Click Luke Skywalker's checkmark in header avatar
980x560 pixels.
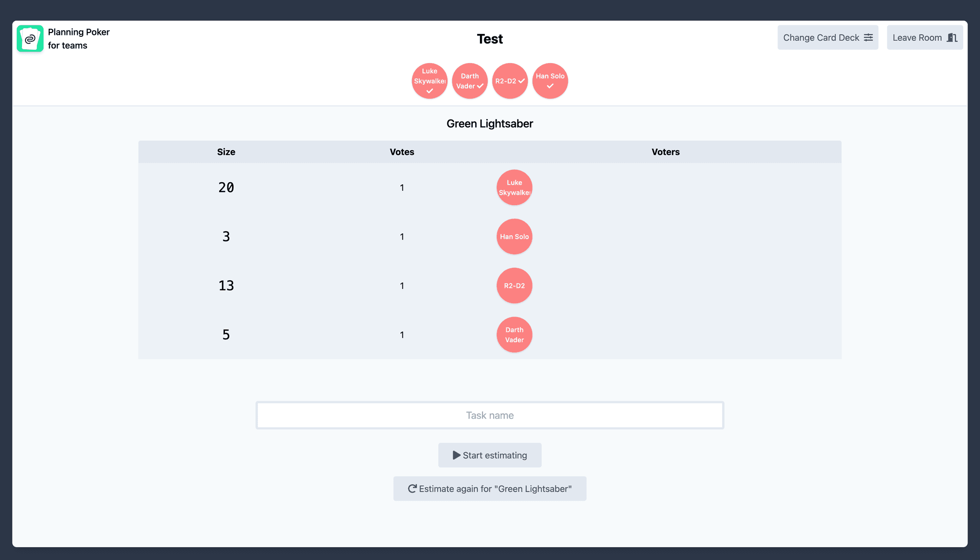[x=430, y=91]
